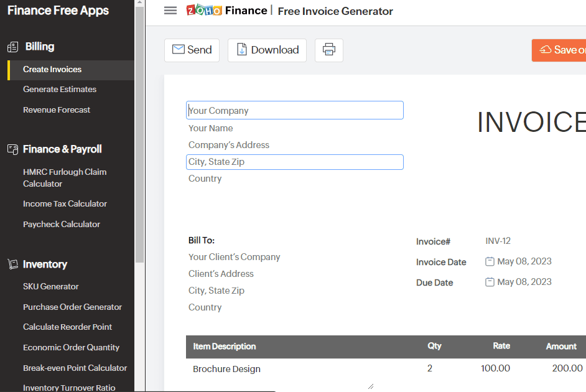Open Revenue Forecast from the sidebar
The height and width of the screenshot is (392, 586).
(57, 110)
